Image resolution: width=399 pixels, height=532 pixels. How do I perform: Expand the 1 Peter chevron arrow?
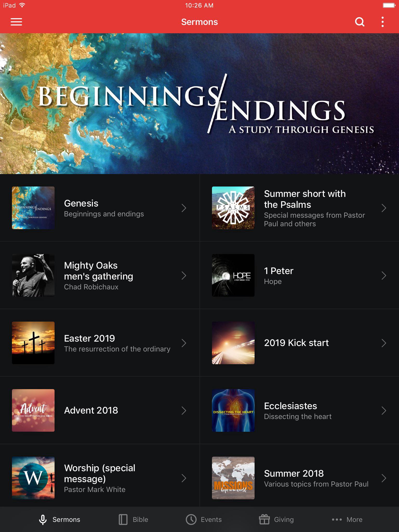tap(384, 275)
